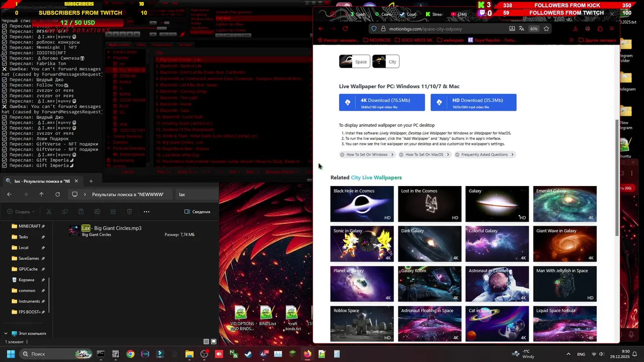Expand Frequently Asked Questions

click(x=485, y=155)
